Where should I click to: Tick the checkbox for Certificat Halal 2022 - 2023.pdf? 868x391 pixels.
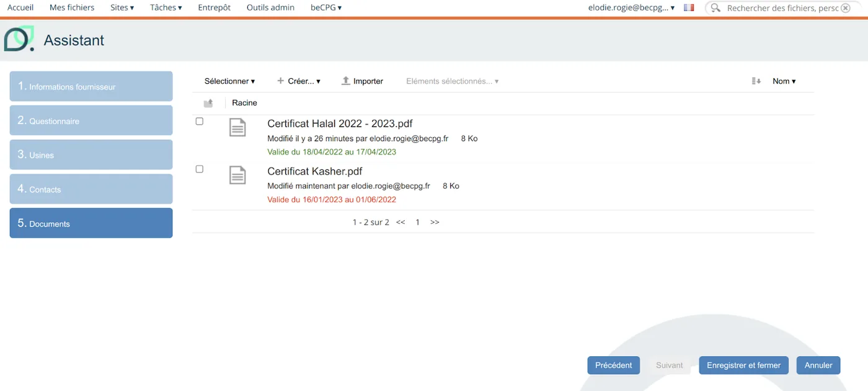(x=199, y=121)
